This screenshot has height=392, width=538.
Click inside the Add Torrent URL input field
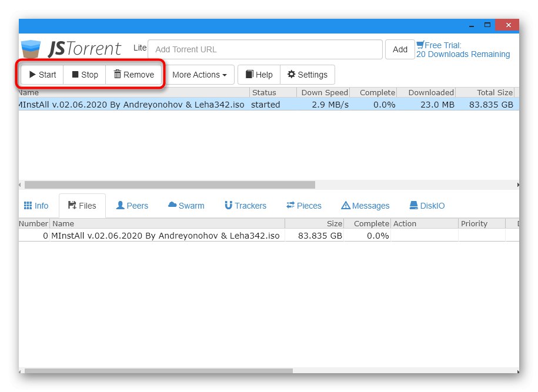tap(265, 49)
